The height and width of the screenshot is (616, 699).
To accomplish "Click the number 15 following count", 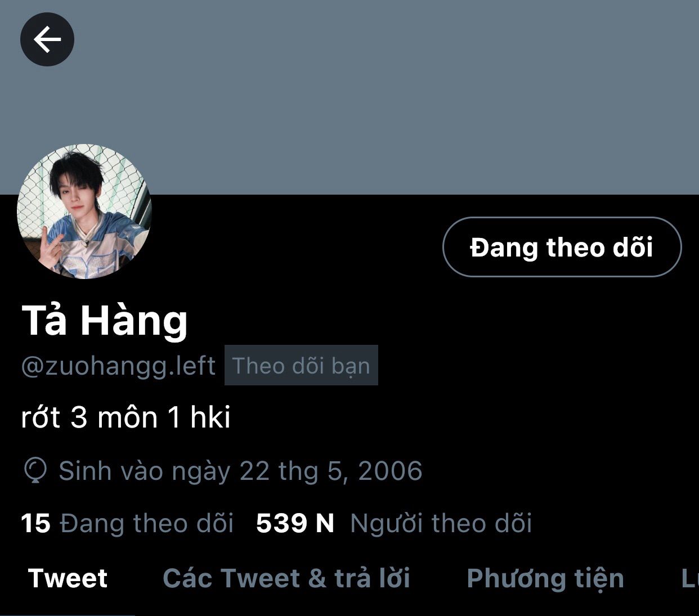I will tap(35, 523).
